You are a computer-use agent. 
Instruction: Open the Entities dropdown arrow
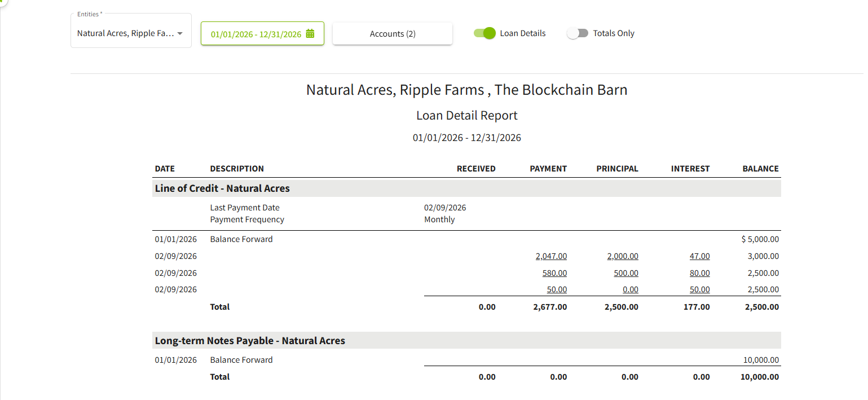point(180,34)
